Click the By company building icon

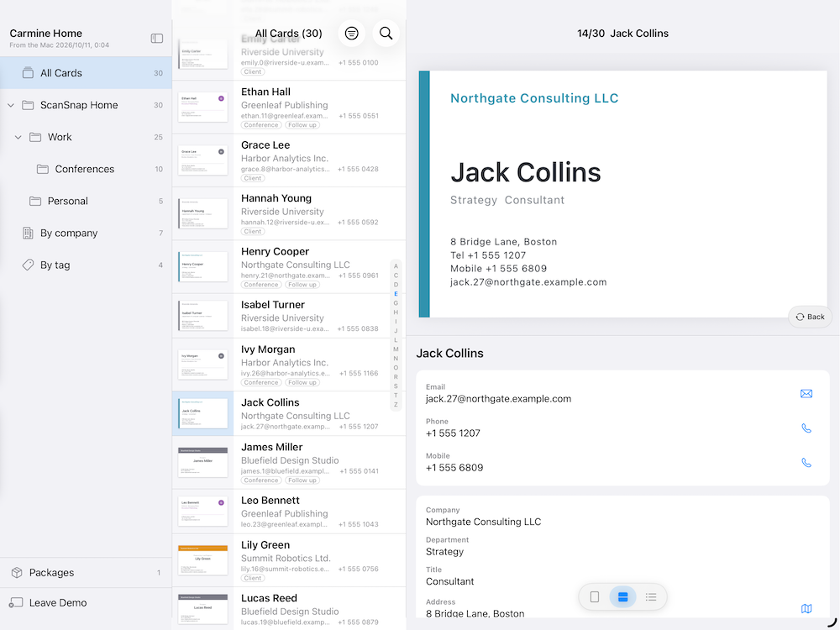click(x=28, y=233)
